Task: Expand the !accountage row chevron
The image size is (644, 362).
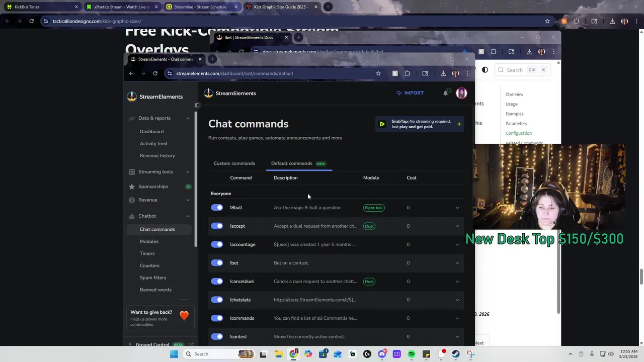Action: pyautogui.click(x=457, y=244)
